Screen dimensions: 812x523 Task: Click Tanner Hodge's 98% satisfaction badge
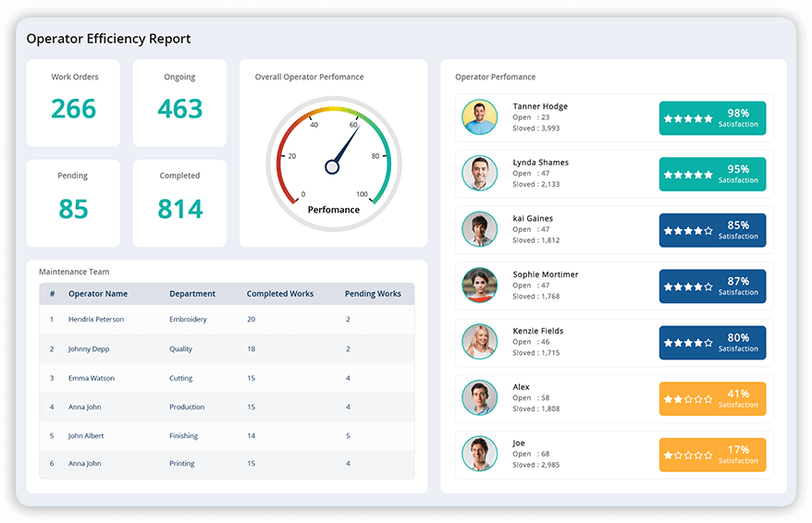(x=712, y=118)
